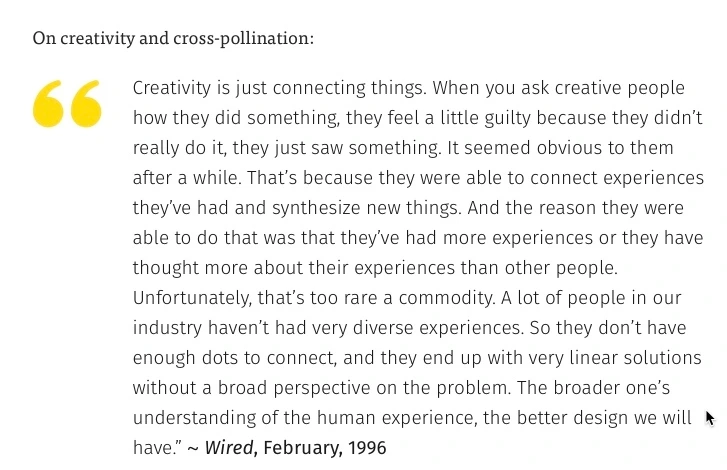Click the phrase 'the better design we will'
Image resolution: width=727 pixels, height=470 pixels.
click(x=587, y=418)
